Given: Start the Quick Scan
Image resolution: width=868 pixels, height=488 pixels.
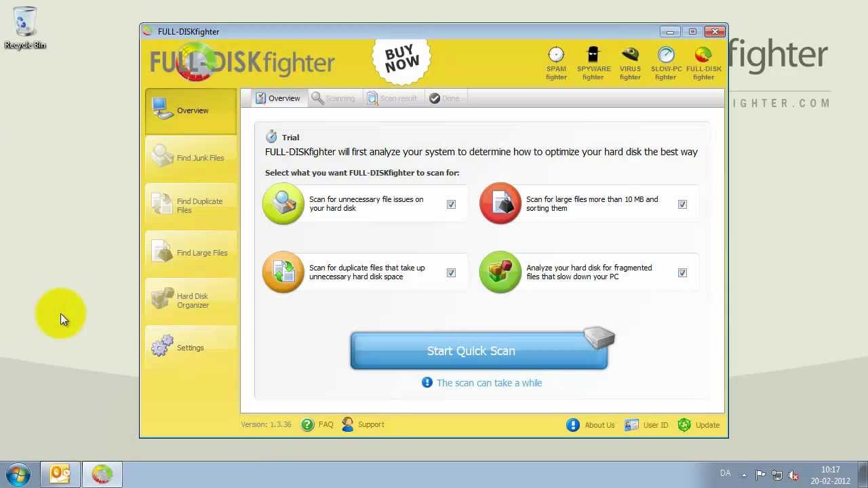Looking at the screenshot, I should pyautogui.click(x=479, y=350).
